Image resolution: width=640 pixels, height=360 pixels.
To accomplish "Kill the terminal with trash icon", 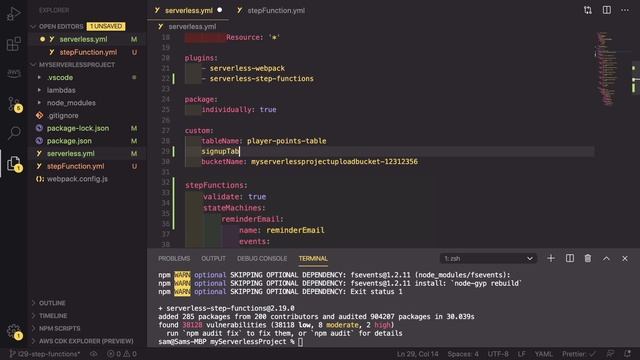I will coord(588,258).
